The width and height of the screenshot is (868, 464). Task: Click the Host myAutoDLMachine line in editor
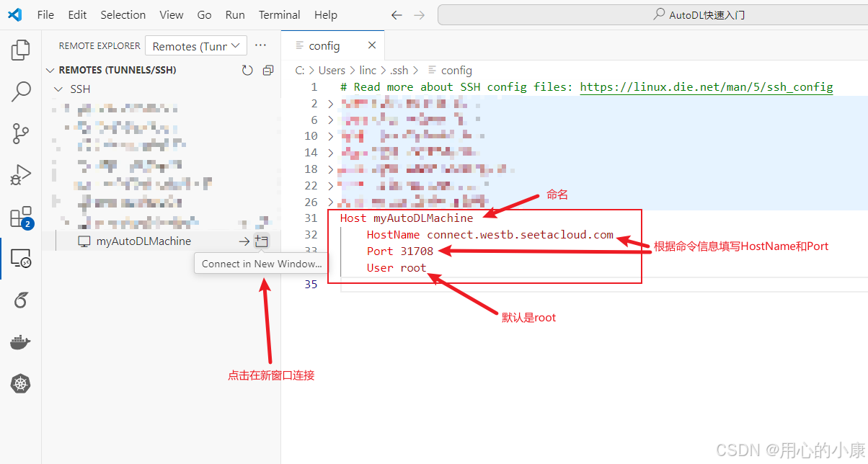(407, 218)
